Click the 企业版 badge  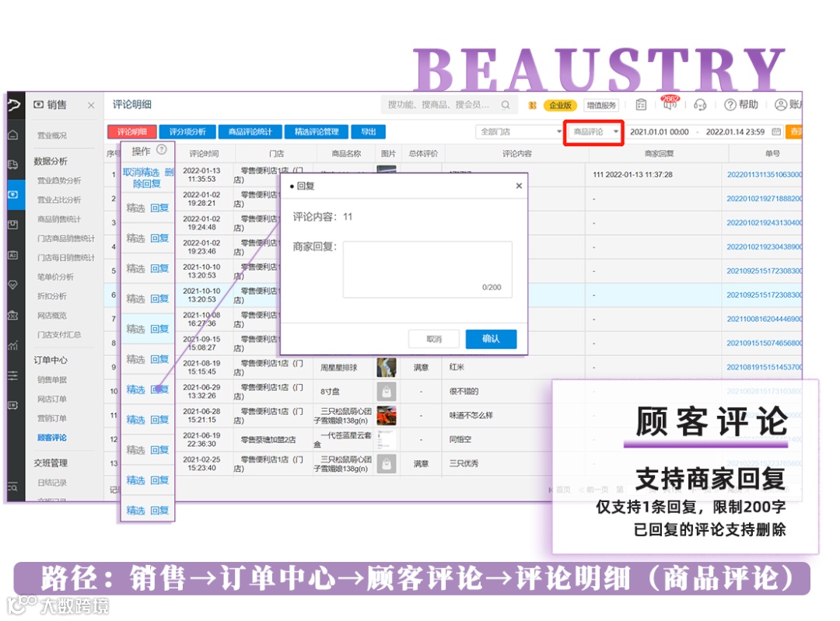point(560,106)
